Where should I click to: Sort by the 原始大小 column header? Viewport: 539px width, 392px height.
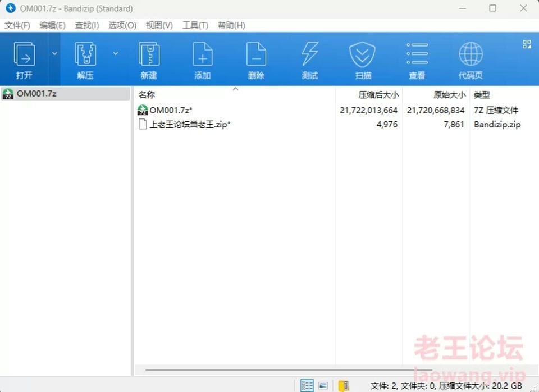pos(436,94)
